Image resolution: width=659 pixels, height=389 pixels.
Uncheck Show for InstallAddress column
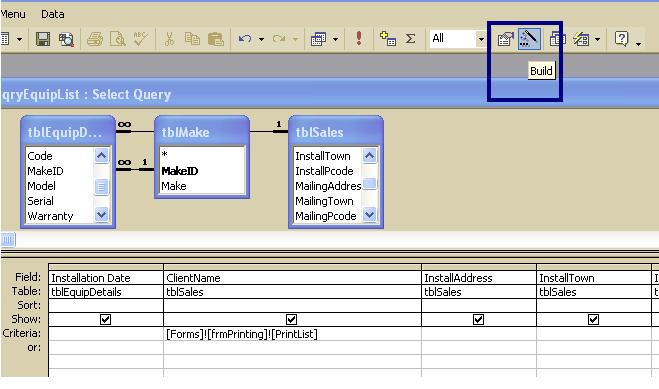point(478,320)
